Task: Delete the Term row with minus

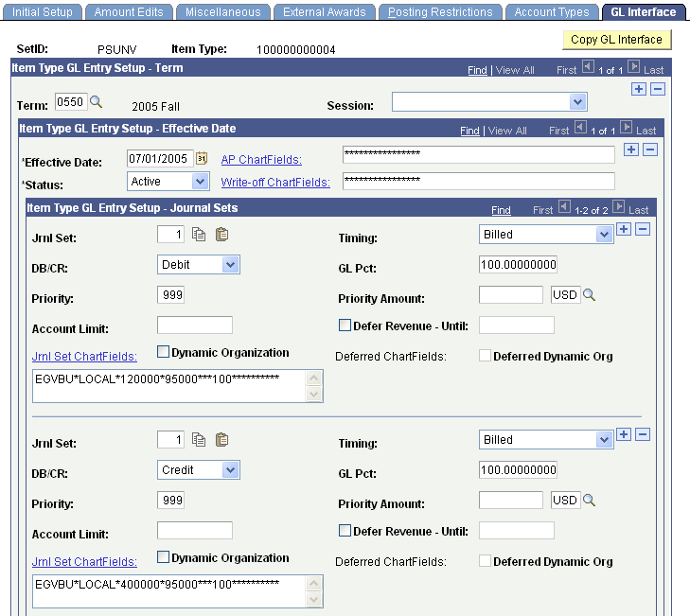Action: click(658, 89)
